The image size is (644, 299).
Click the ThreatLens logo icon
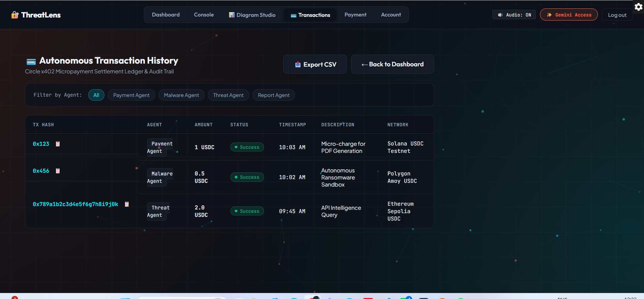[x=15, y=15]
